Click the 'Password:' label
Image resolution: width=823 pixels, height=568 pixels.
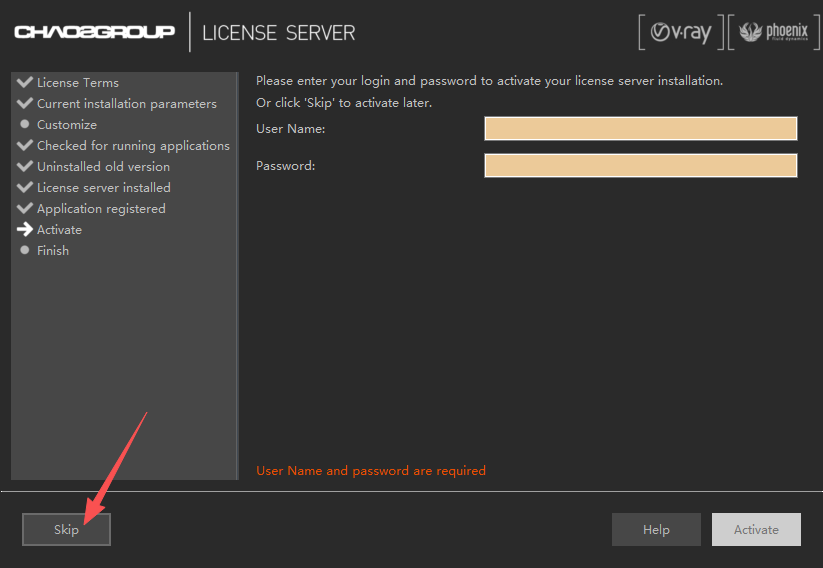coord(286,165)
